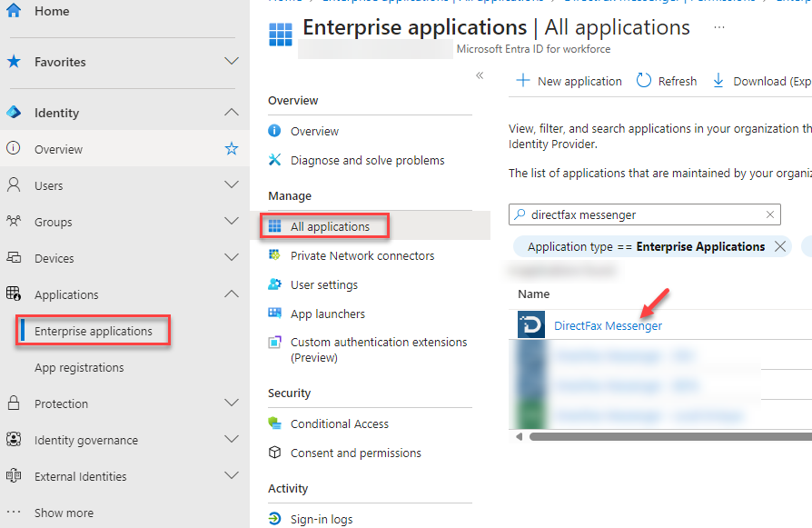Expand the Protection section chevron
Screen dimensions: 812x528
(x=232, y=403)
